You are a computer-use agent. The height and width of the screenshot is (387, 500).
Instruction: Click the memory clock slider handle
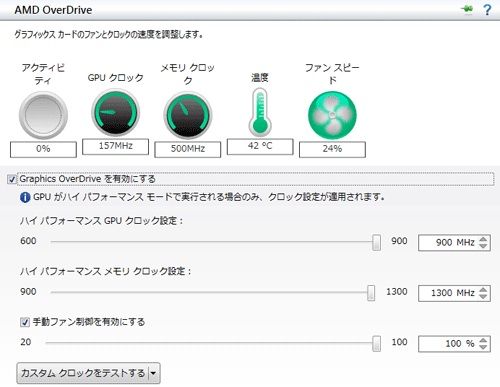(x=371, y=293)
